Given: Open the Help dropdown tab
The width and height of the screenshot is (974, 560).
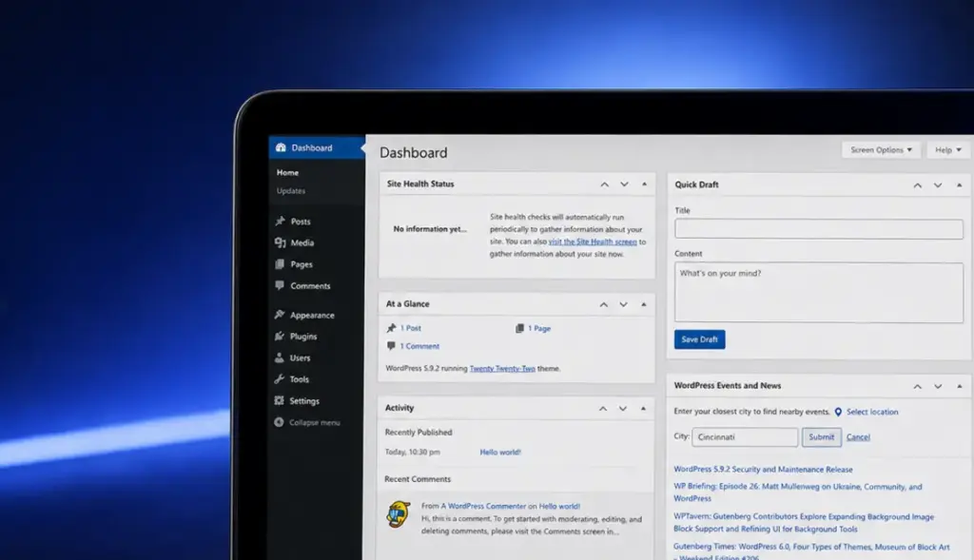Looking at the screenshot, I should pyautogui.click(x=948, y=149).
